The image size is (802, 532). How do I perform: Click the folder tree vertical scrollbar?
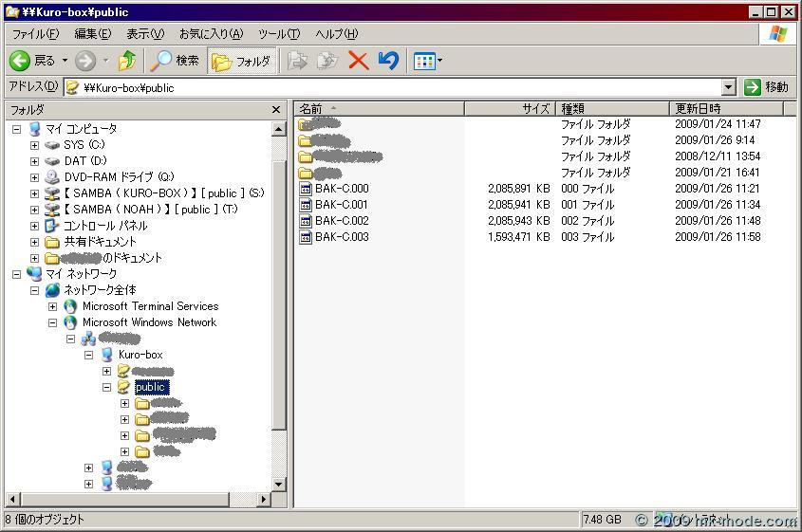click(279, 284)
